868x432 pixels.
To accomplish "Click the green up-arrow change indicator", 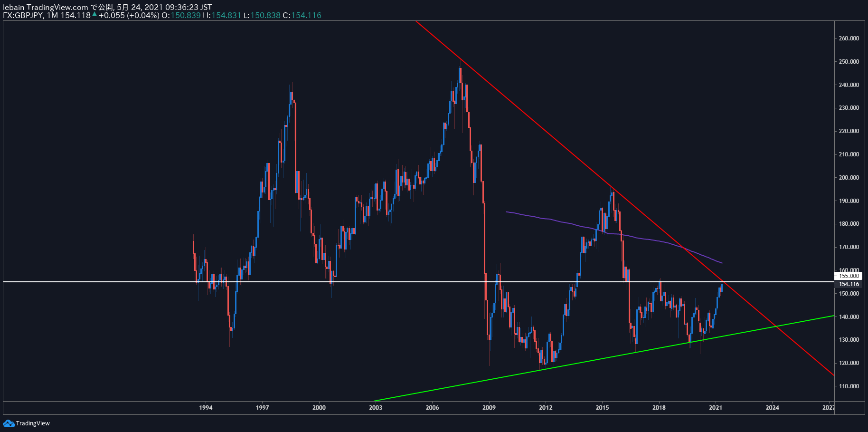I will (x=94, y=14).
